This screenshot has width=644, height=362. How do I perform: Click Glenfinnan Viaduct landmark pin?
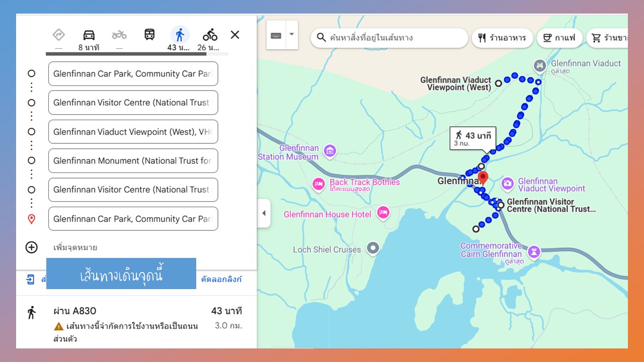(x=539, y=65)
